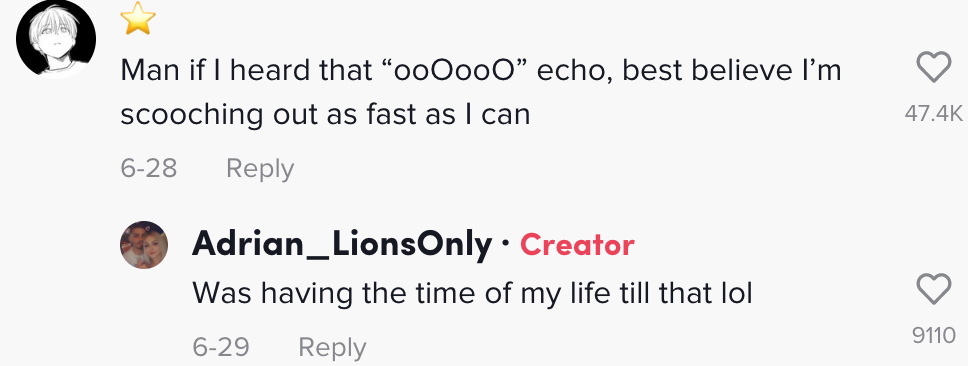Screen dimensions: 968x366
Task: Like the "ooOooO" echo comment
Action: (933, 67)
